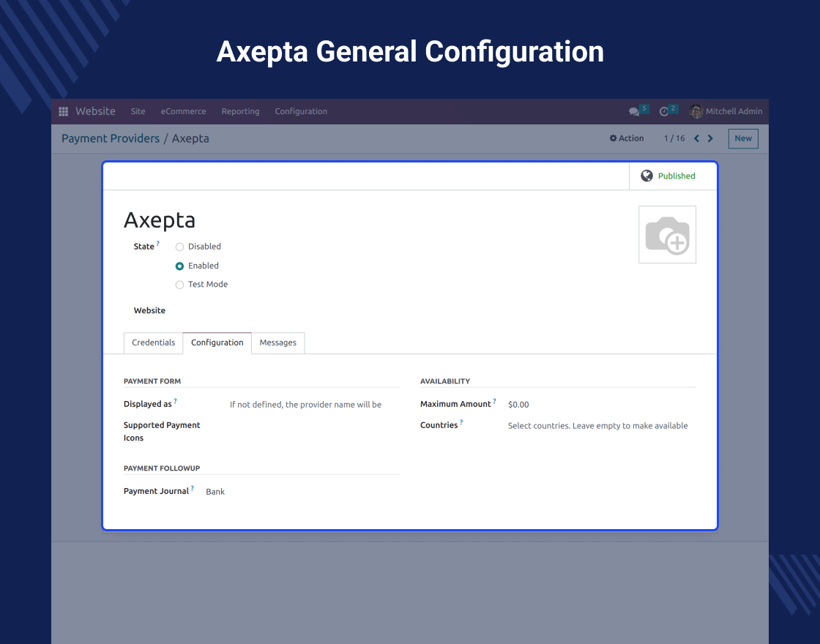Open the top Configuration menu

301,111
